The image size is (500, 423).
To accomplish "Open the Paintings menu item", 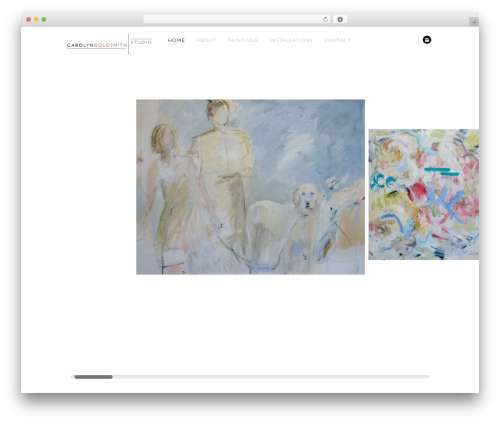I will [x=243, y=40].
